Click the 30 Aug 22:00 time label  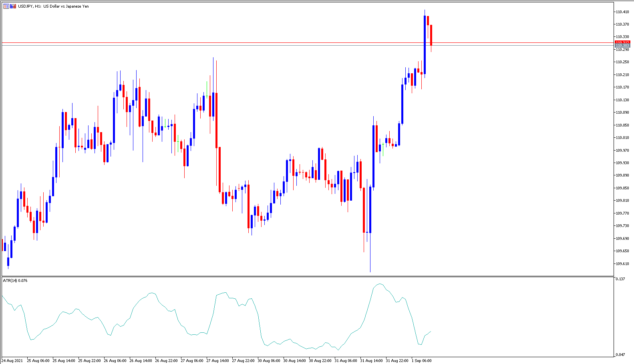point(320,361)
